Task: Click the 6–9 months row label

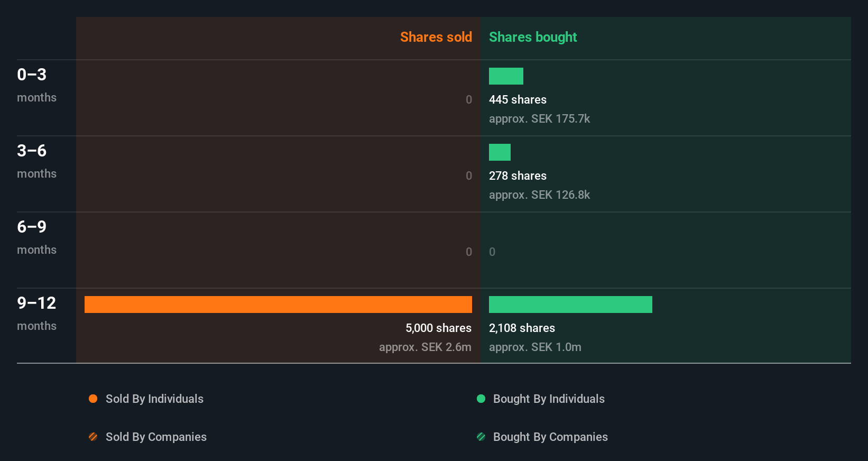Action: click(x=36, y=237)
